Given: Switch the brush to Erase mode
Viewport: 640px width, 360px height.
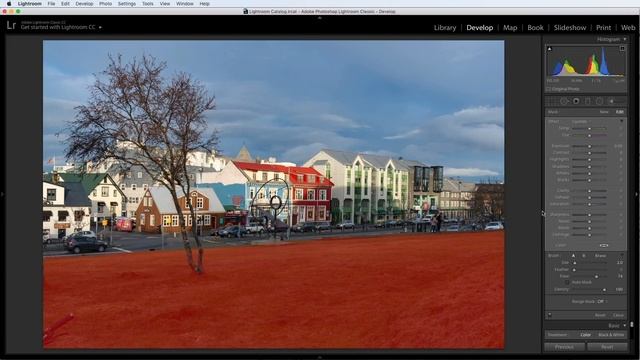Looking at the screenshot, I should [x=600, y=256].
